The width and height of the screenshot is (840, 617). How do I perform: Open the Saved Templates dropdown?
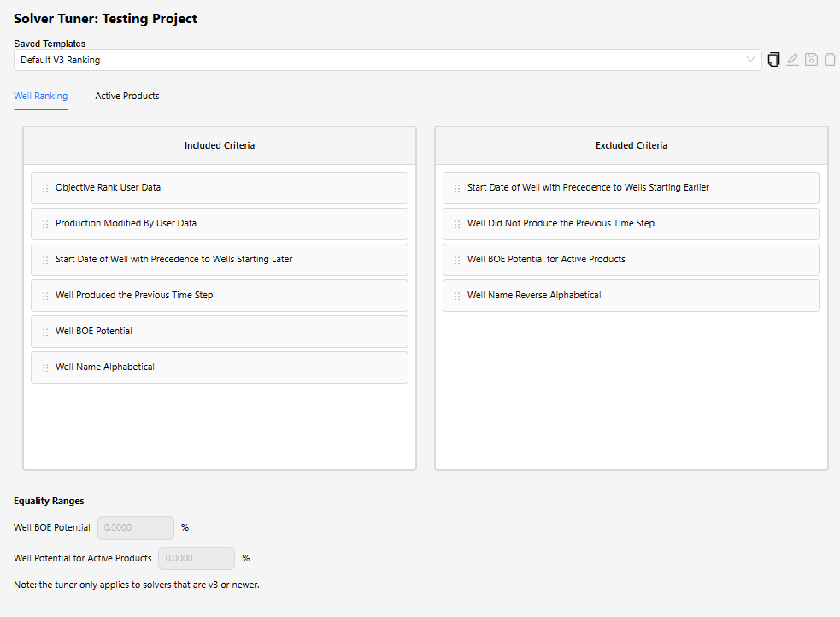(x=387, y=60)
